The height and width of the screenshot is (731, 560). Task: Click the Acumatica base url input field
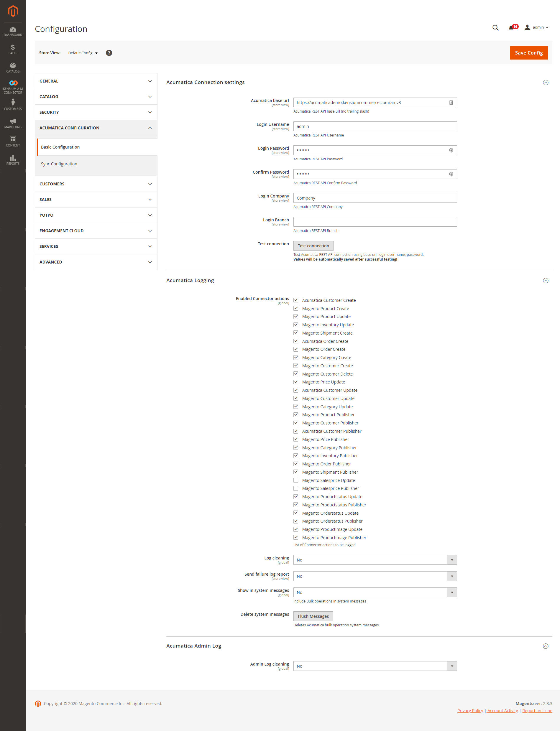[375, 103]
